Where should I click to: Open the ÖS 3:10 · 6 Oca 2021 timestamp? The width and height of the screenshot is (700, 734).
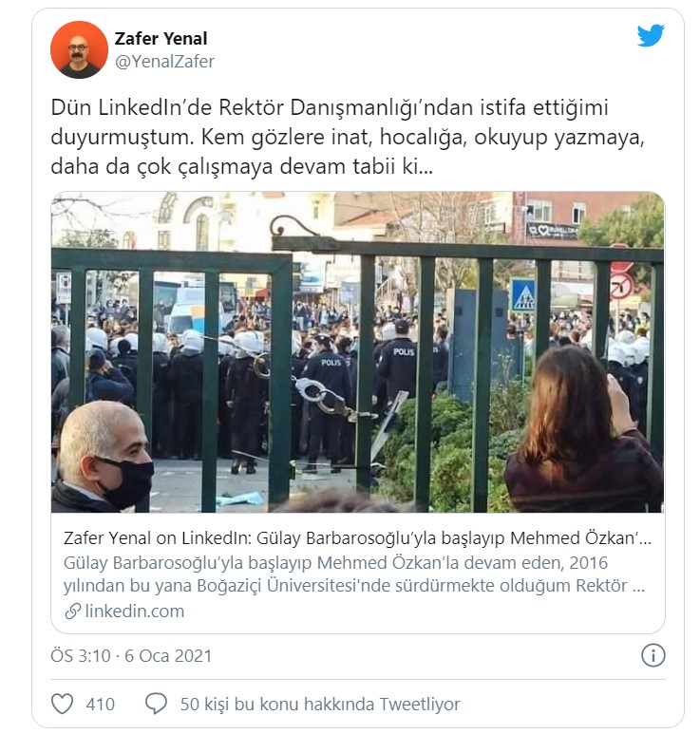click(131, 655)
